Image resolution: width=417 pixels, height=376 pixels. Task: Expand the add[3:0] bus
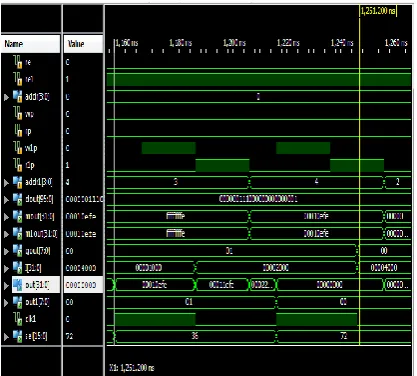coord(7,97)
